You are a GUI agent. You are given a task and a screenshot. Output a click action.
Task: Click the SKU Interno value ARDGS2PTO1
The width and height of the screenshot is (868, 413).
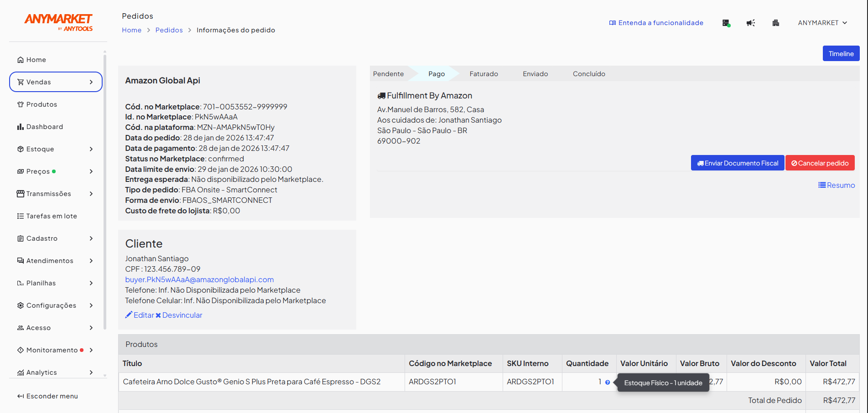point(530,382)
